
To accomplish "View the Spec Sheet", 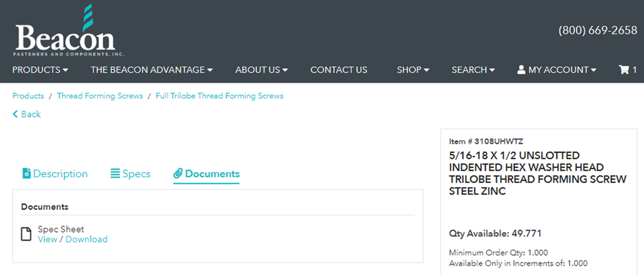I will tap(47, 239).
